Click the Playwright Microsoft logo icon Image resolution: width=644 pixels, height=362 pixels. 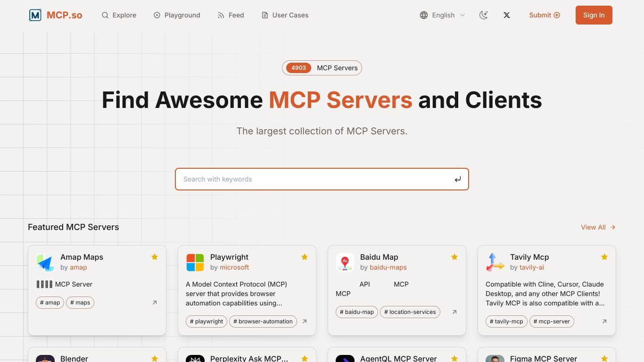coord(195,263)
